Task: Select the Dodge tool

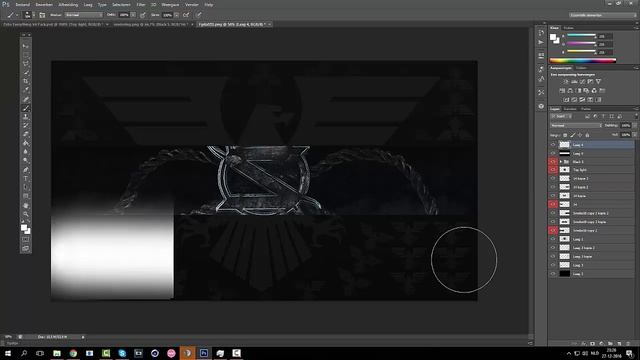Action: pyautogui.click(x=26, y=160)
